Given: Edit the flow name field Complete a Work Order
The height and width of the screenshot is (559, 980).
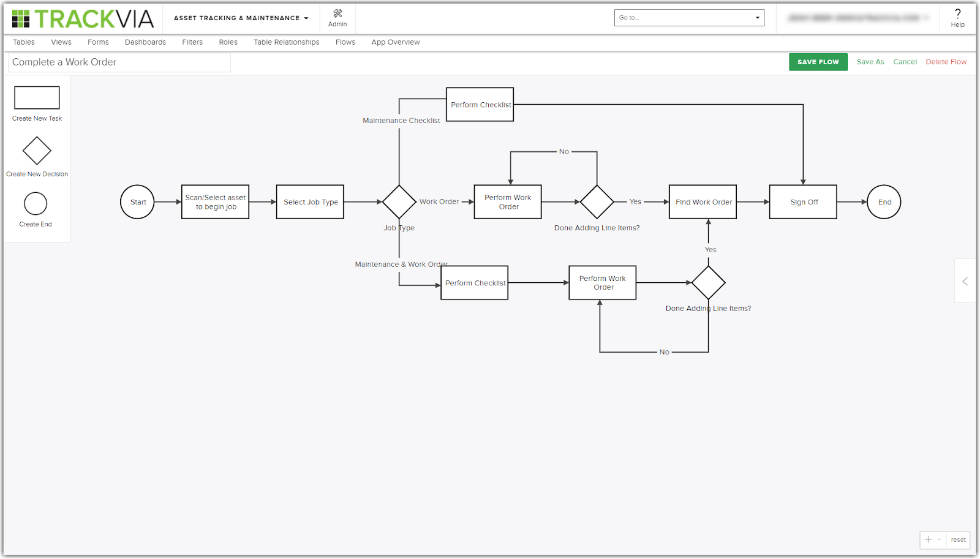Looking at the screenshot, I should tap(119, 62).
